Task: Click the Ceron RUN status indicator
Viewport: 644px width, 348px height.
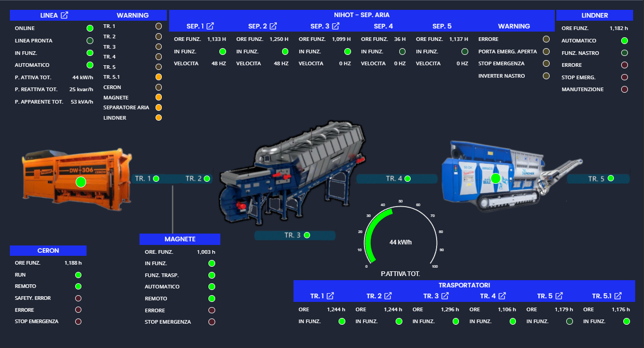Action: click(x=78, y=275)
